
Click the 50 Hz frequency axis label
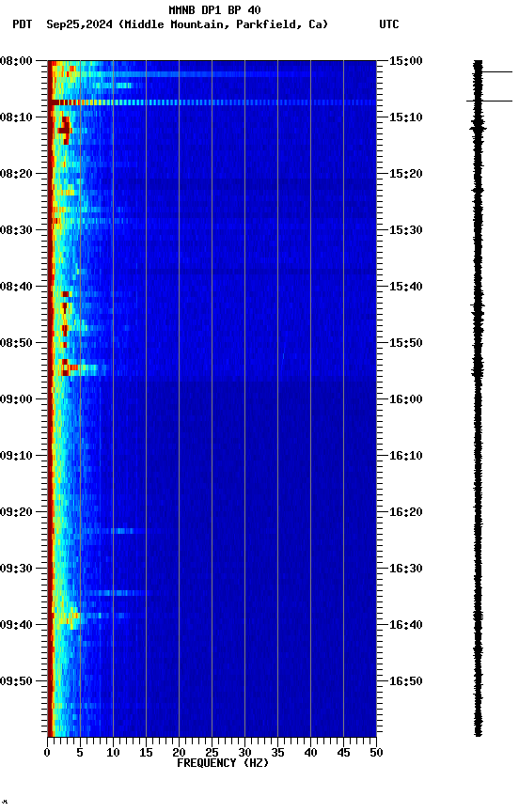(376, 753)
